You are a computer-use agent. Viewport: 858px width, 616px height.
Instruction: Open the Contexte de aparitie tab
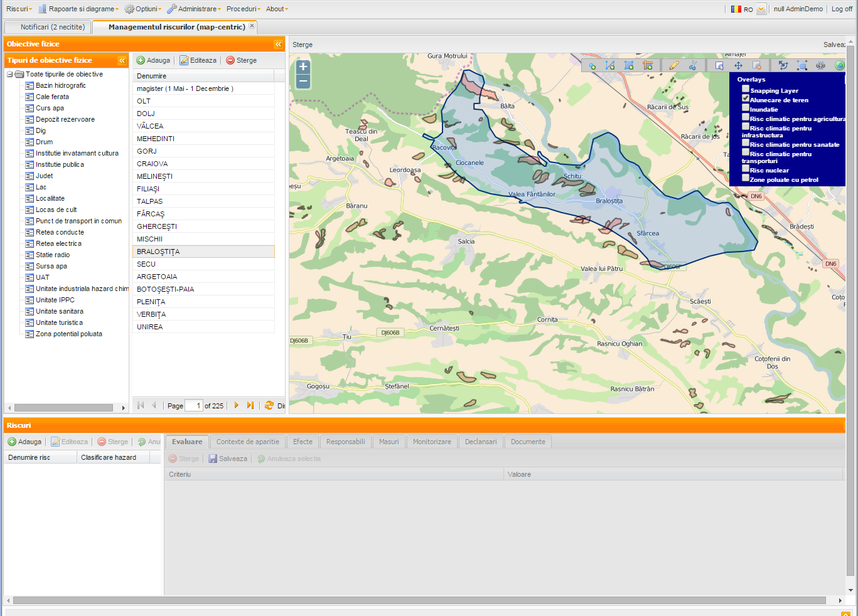click(248, 442)
